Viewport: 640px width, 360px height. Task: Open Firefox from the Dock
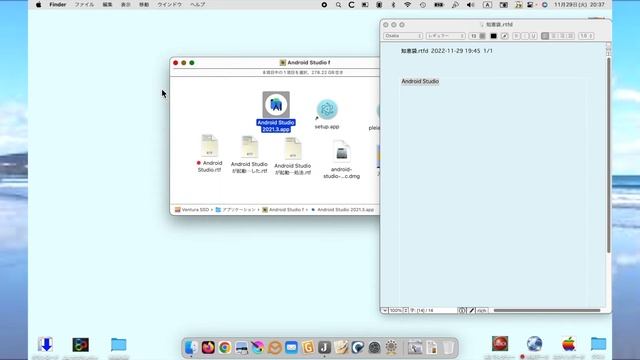[208, 347]
